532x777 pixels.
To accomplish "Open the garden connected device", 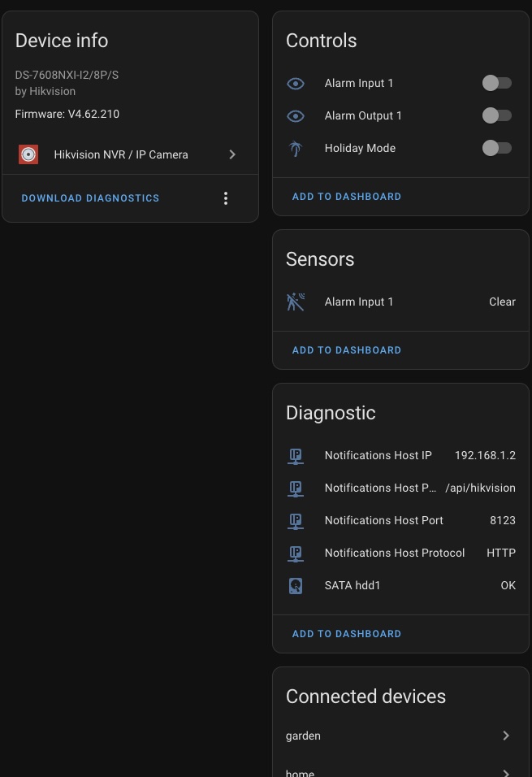I will (400, 736).
